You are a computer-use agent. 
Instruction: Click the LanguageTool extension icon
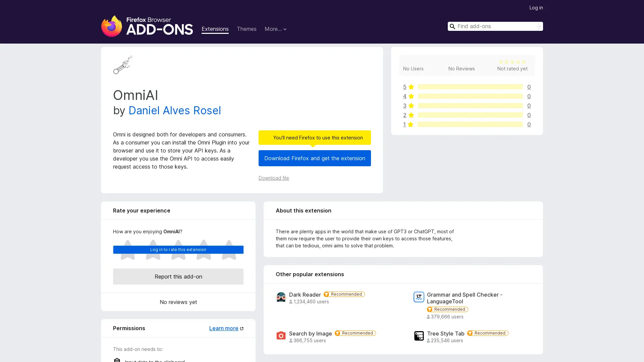tap(419, 297)
